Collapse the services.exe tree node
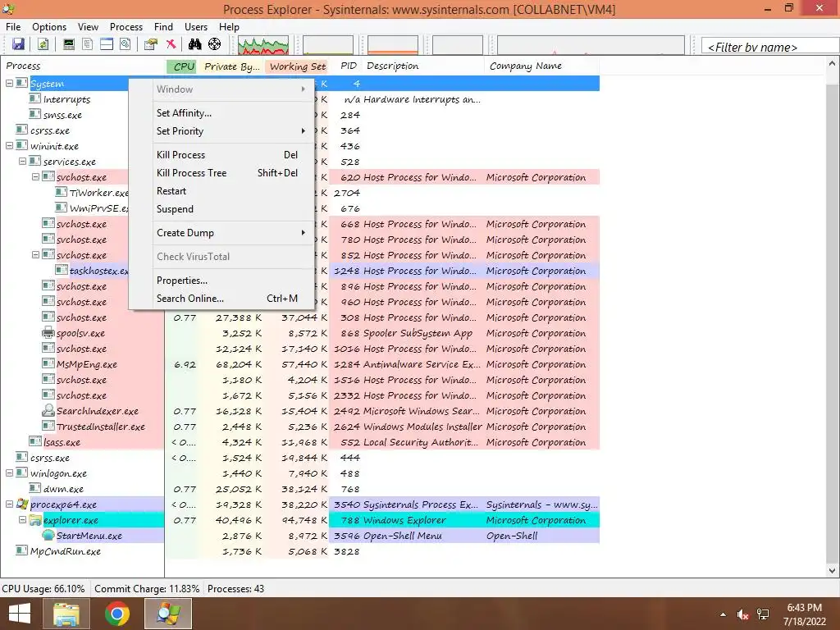The width and height of the screenshot is (840, 630). [22, 162]
